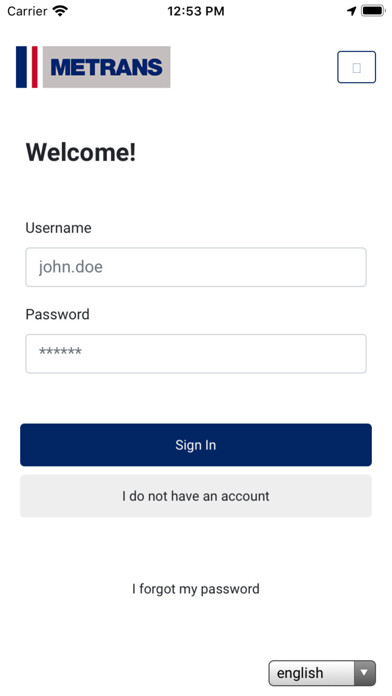
Task: Open the english language selector
Action: pos(322,673)
